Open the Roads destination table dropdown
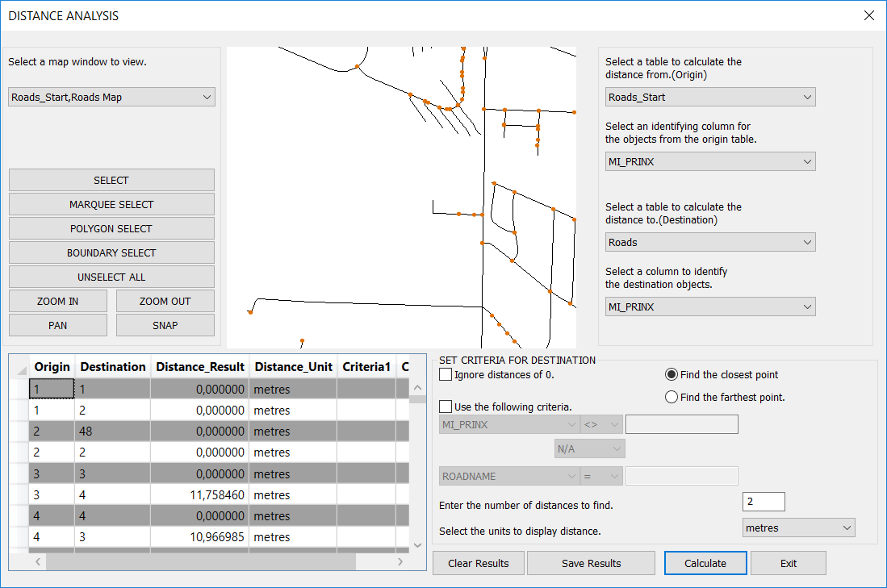The width and height of the screenshot is (887, 588). (x=710, y=242)
